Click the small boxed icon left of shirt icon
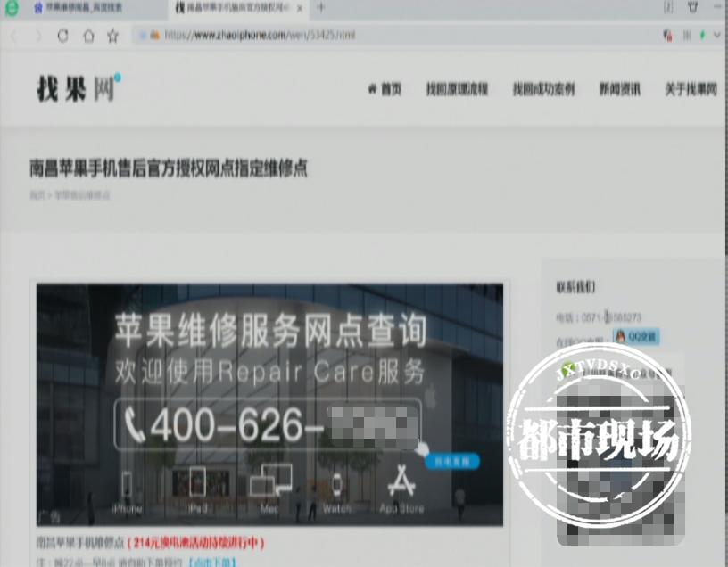The height and width of the screenshot is (567, 728). (x=668, y=7)
